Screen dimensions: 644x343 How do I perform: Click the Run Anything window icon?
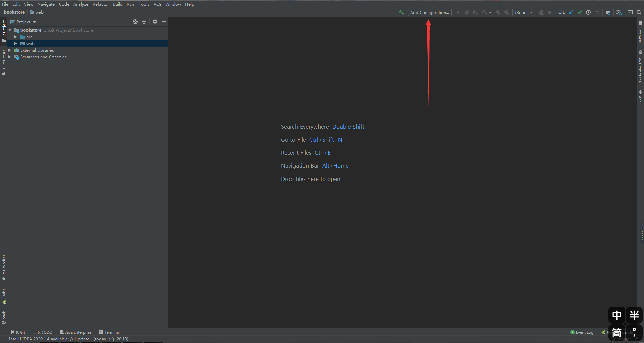630,12
